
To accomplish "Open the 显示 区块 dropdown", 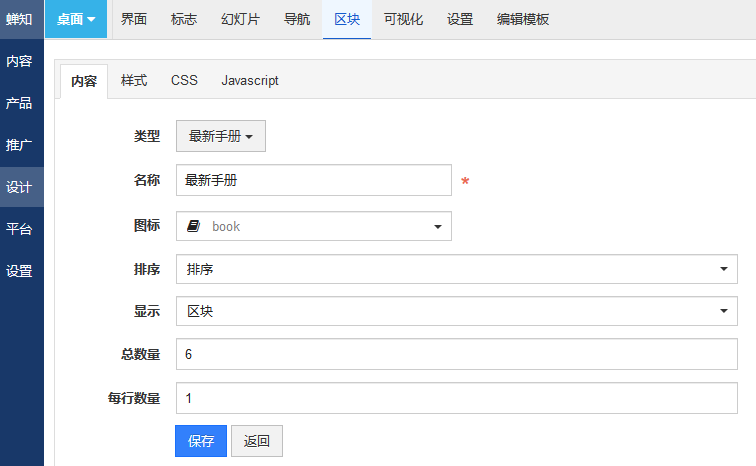I will [x=456, y=311].
